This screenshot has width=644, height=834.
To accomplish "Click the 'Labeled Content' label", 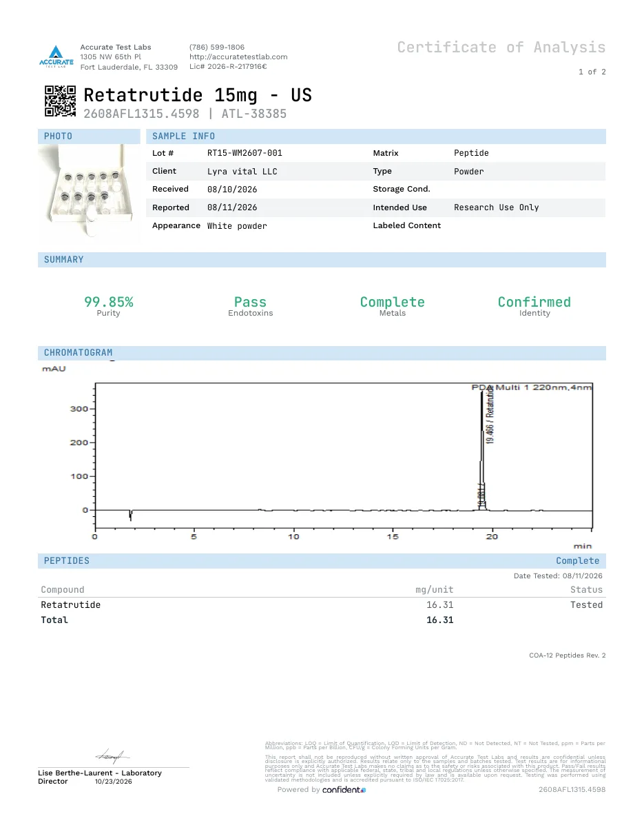I will (x=407, y=225).
